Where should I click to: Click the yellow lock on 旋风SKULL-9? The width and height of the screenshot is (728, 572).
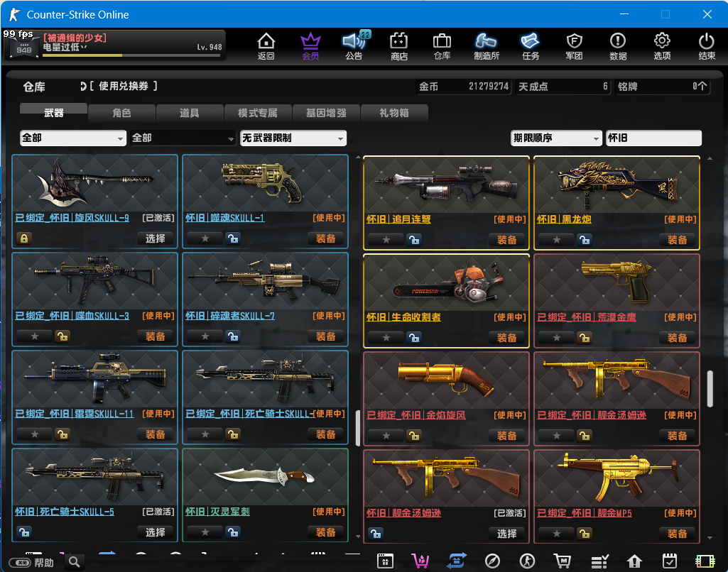24,238
